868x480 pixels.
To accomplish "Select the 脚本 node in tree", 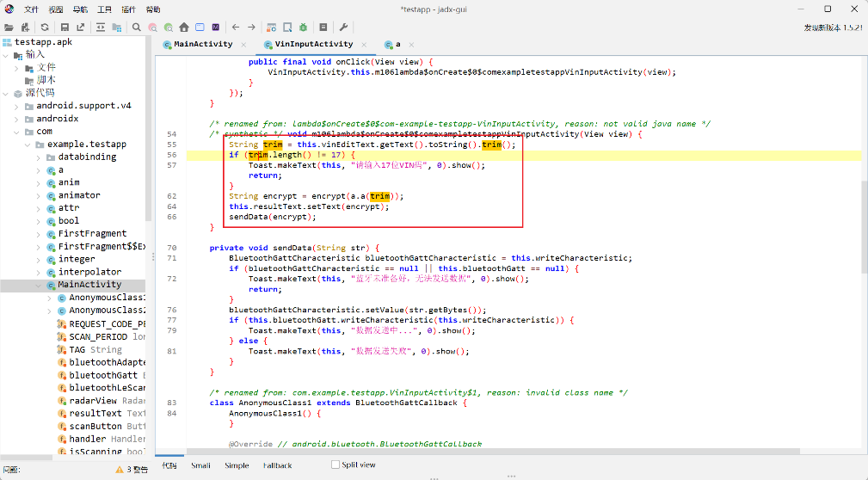I will (x=46, y=80).
